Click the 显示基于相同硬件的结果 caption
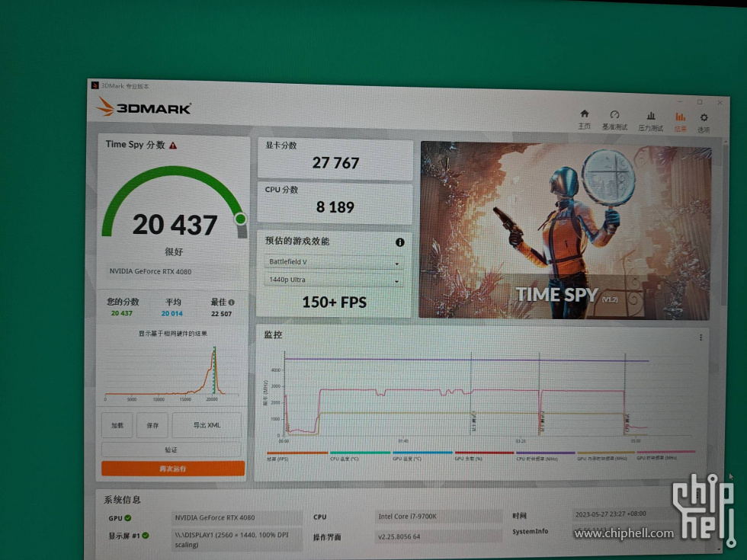Viewport: 747px width, 560px height. (172, 334)
